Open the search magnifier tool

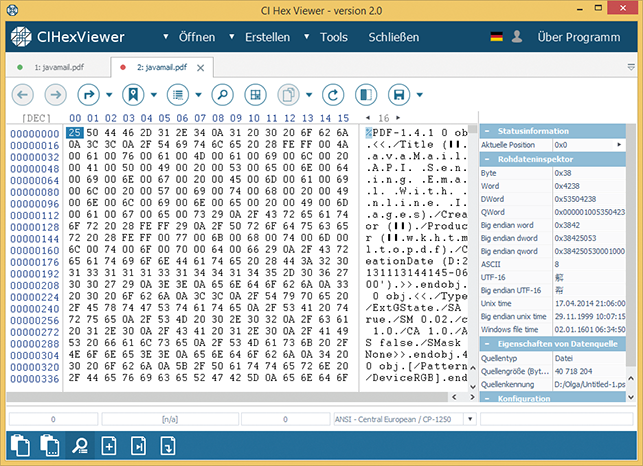[x=222, y=95]
